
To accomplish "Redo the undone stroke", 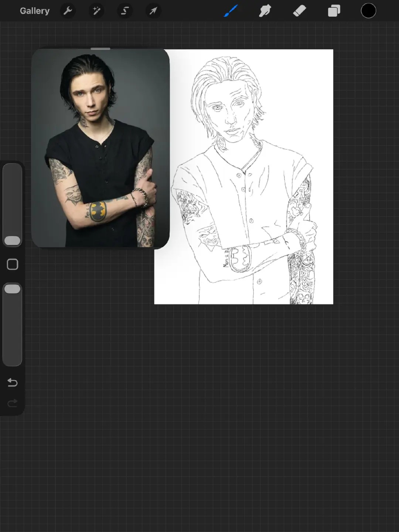I will point(13,403).
